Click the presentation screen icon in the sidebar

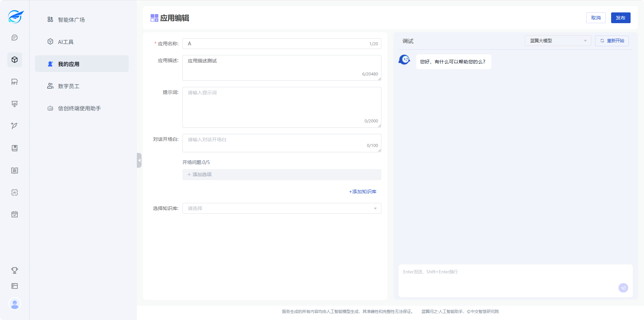(x=14, y=104)
